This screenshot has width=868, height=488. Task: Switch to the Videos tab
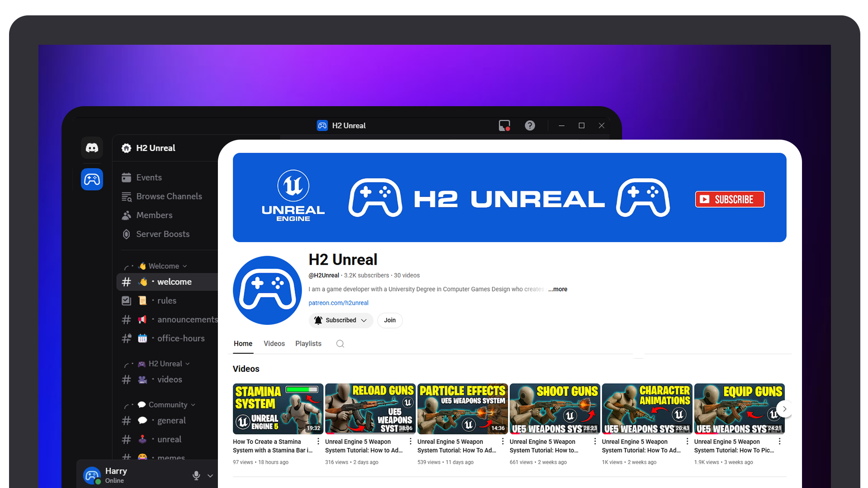point(274,344)
